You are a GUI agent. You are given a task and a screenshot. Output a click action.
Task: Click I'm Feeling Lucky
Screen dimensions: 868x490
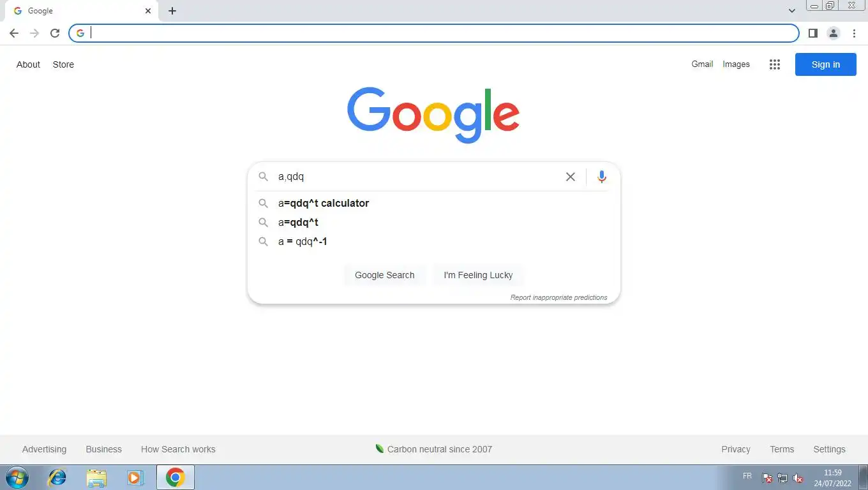(x=478, y=275)
